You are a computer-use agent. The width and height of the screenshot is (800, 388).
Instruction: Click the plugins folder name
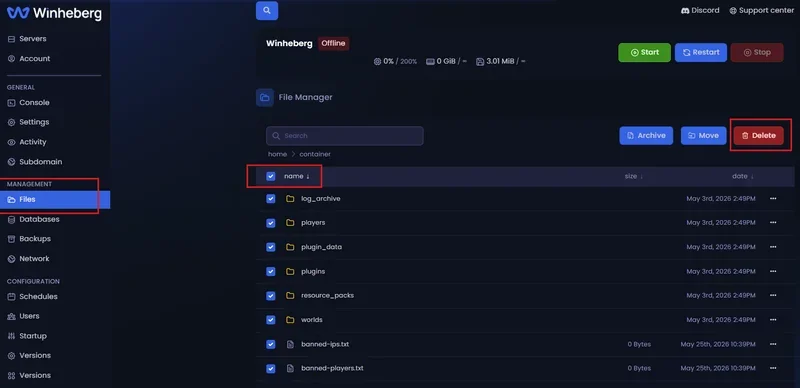(x=313, y=272)
